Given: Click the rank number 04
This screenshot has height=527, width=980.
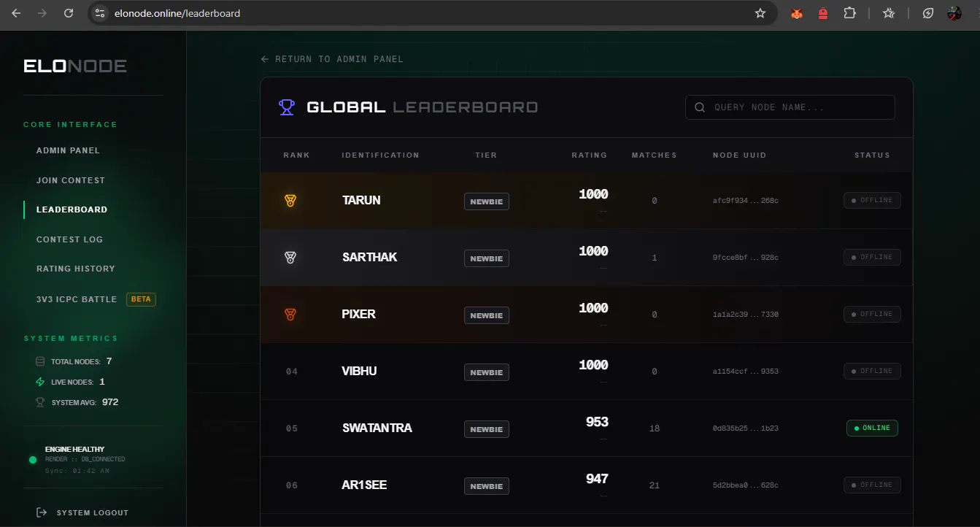Looking at the screenshot, I should pyautogui.click(x=292, y=372).
